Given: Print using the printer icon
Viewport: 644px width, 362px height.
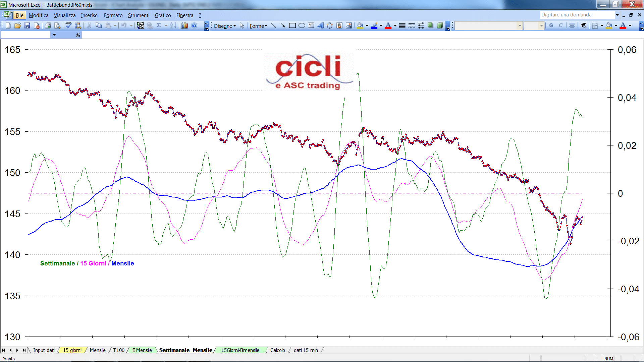Looking at the screenshot, I should tap(48, 25).
